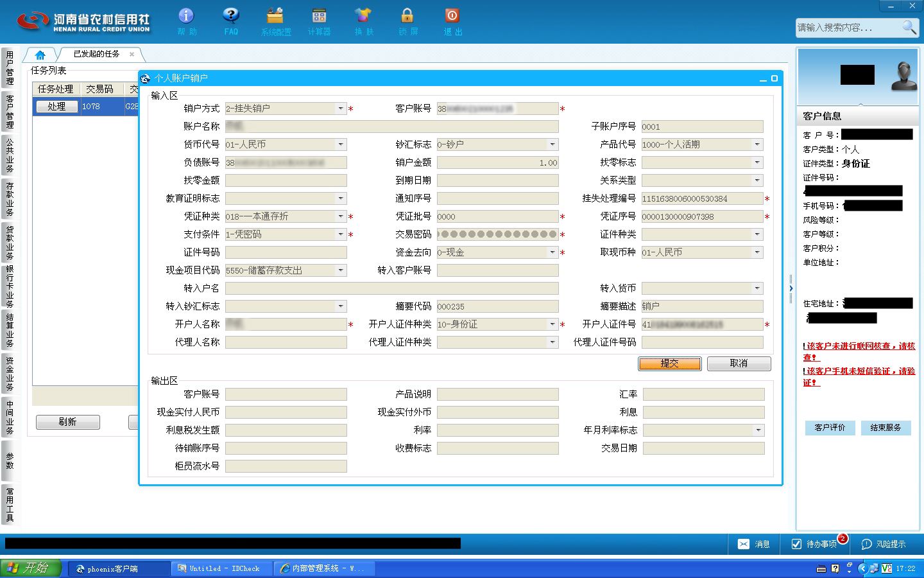Open the 贷款业务 sidebar tab

point(10,243)
